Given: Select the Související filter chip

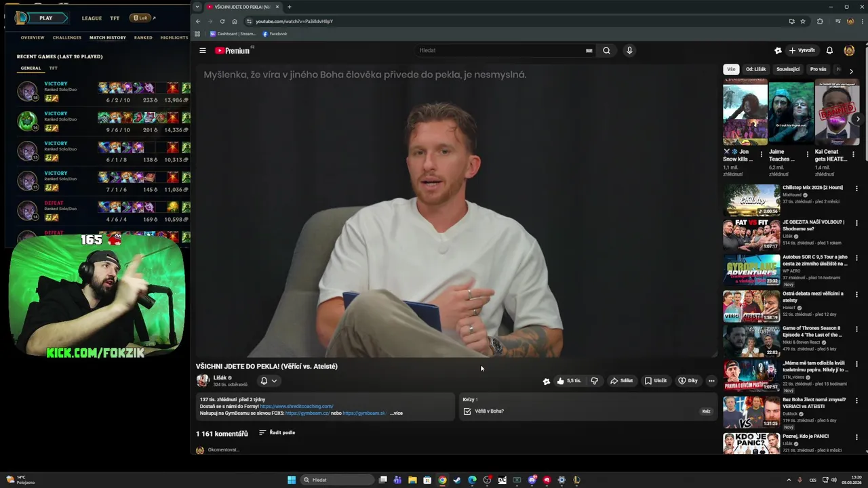Looking at the screenshot, I should tap(788, 69).
